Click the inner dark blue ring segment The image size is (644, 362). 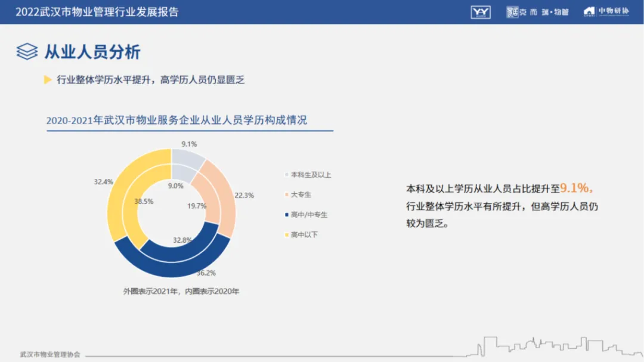177,254
